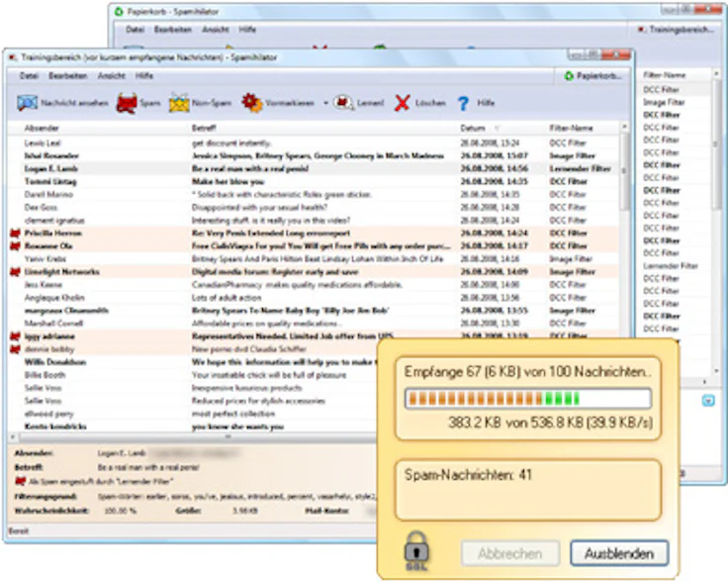
Task: Select Roxanne Ola message row
Action: click(x=314, y=246)
